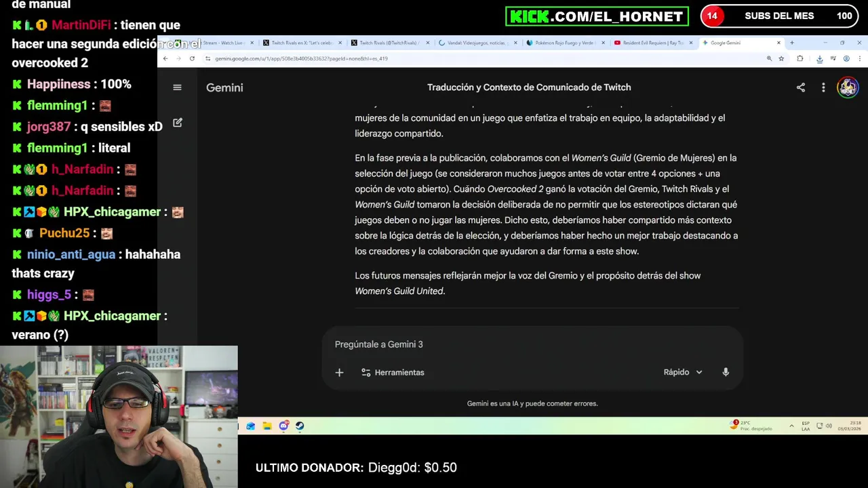Click chat username higgs_5

[49, 295]
